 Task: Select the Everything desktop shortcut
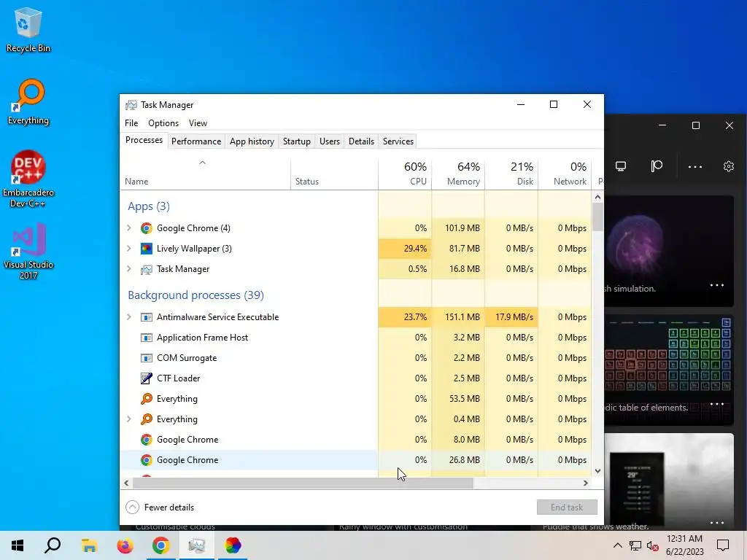click(28, 102)
